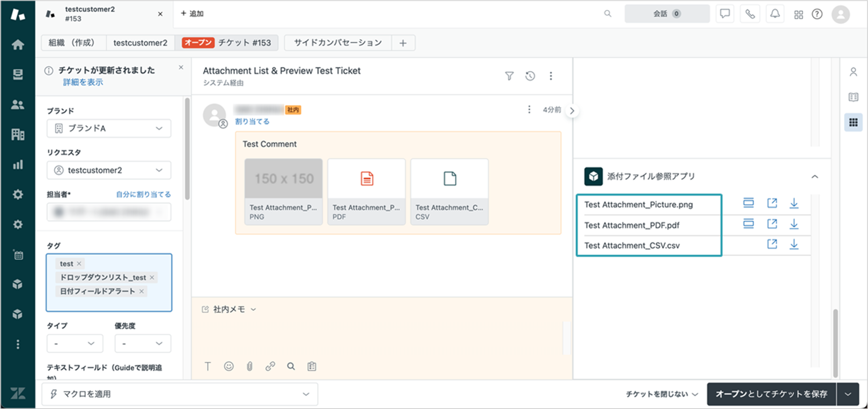Open the Views icon in left sidebar
This screenshot has height=409, width=868.
[18, 74]
